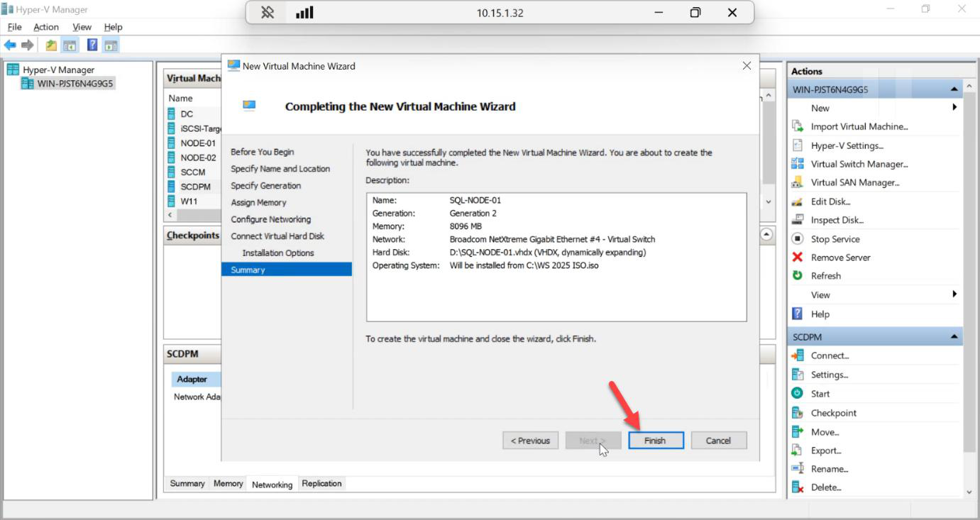The width and height of the screenshot is (980, 520).
Task: Click Finish to create the virtual machine
Action: coord(655,441)
